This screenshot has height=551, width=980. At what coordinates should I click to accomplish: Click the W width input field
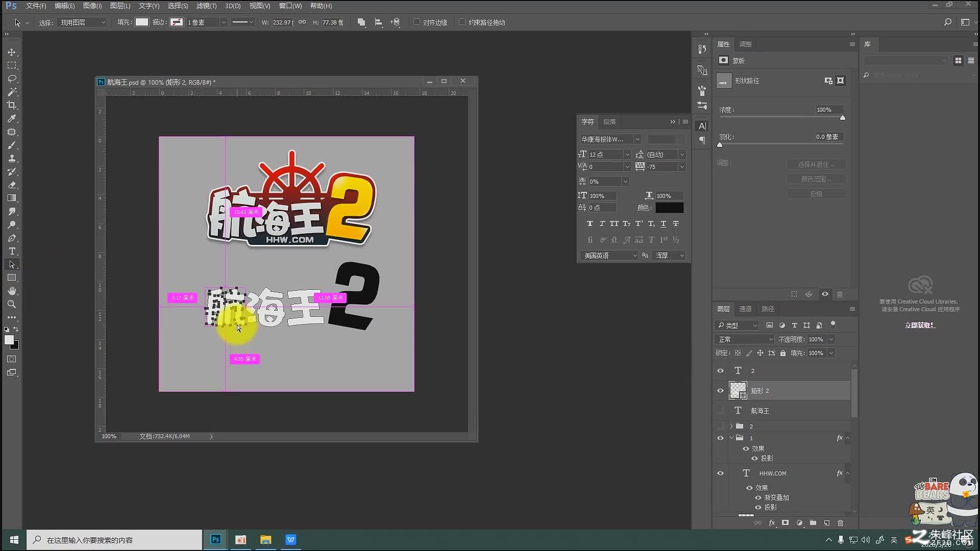(282, 22)
